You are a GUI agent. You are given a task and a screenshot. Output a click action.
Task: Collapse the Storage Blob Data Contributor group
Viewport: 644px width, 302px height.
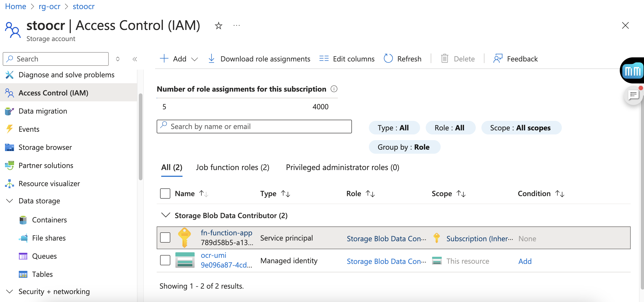point(166,215)
